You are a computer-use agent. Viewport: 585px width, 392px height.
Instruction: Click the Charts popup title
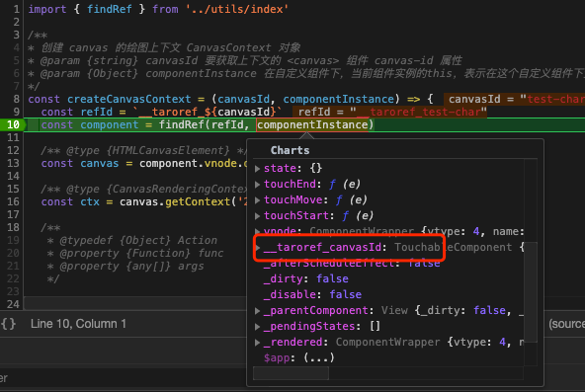click(290, 150)
